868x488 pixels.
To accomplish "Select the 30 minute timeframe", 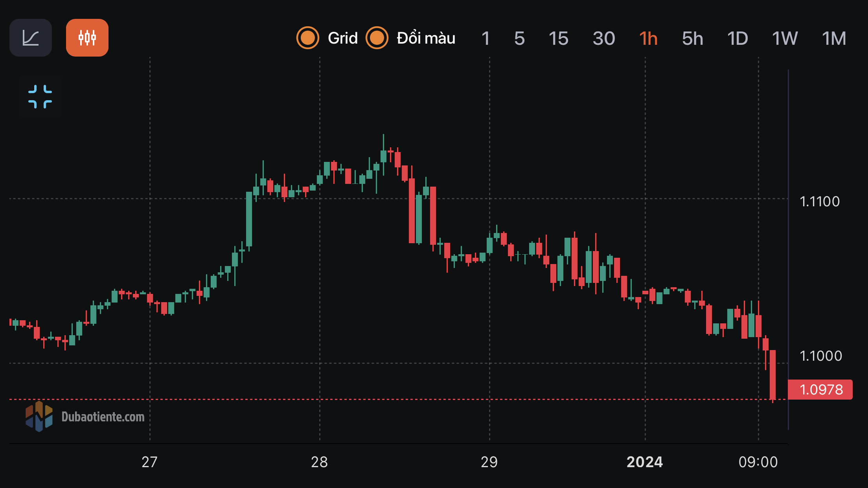I will pyautogui.click(x=604, y=39).
